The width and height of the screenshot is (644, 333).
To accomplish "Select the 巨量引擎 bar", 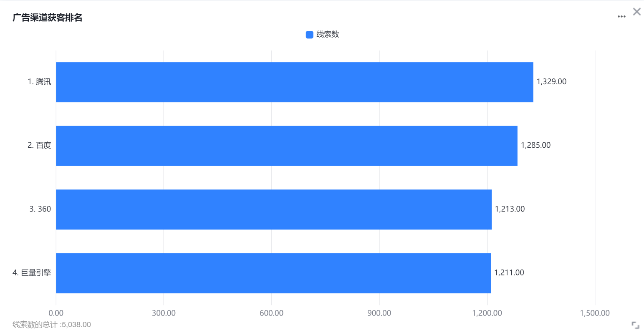I will (x=273, y=273).
